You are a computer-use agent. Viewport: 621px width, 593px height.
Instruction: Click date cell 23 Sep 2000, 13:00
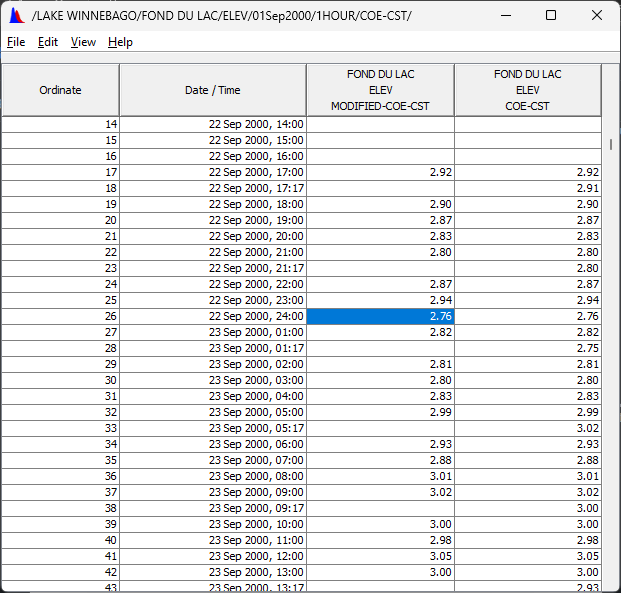[213, 572]
